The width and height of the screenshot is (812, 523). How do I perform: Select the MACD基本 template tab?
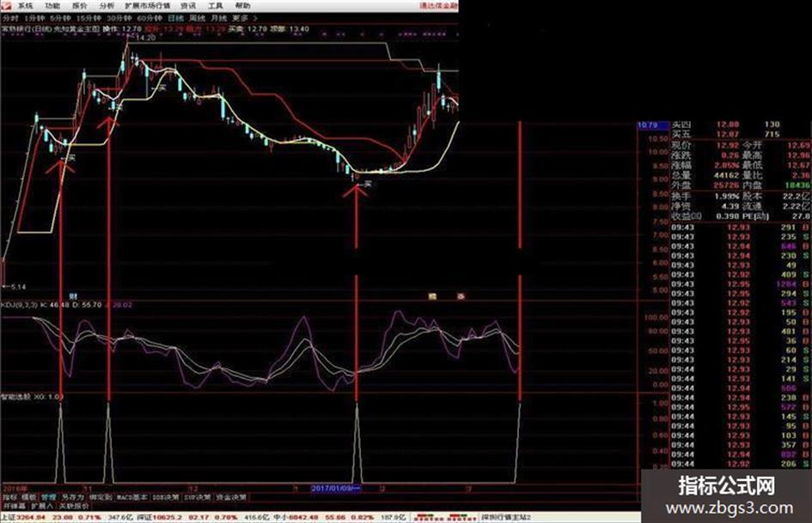coord(131,497)
